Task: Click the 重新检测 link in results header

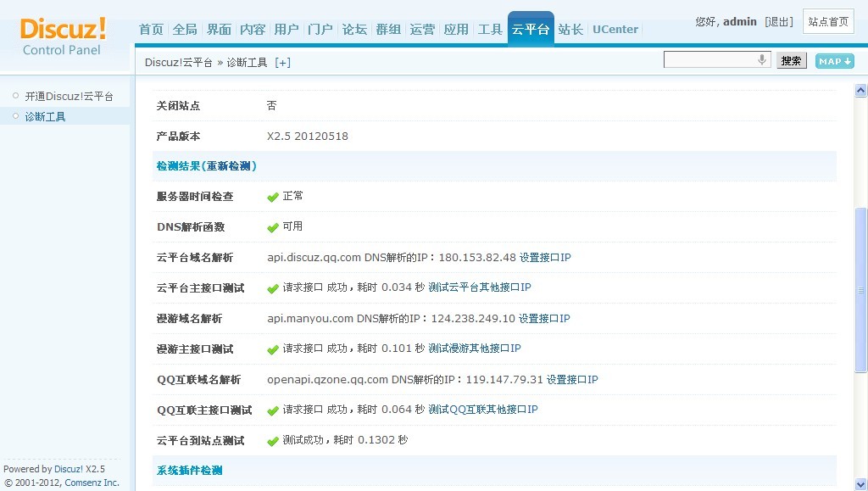Action: coord(229,166)
